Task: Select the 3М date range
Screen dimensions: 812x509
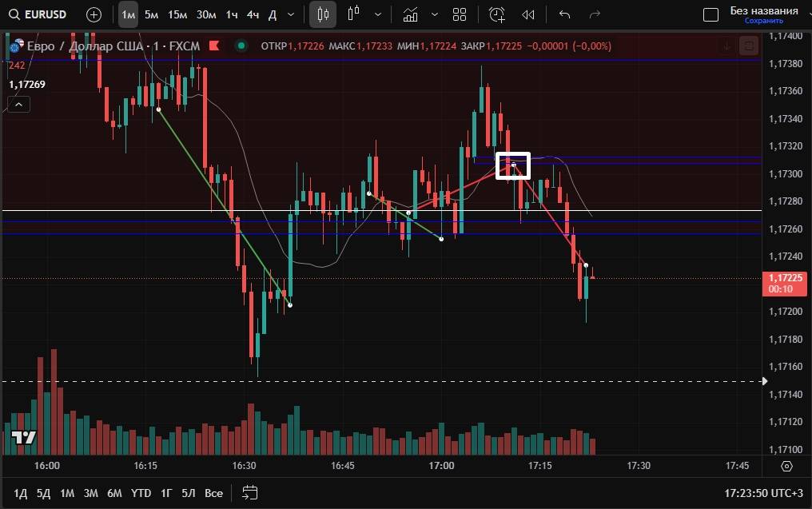Action: click(x=90, y=493)
